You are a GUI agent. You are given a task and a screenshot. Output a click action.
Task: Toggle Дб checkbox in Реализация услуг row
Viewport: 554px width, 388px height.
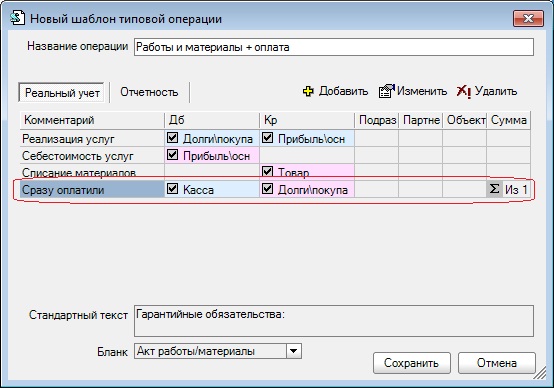point(172,137)
